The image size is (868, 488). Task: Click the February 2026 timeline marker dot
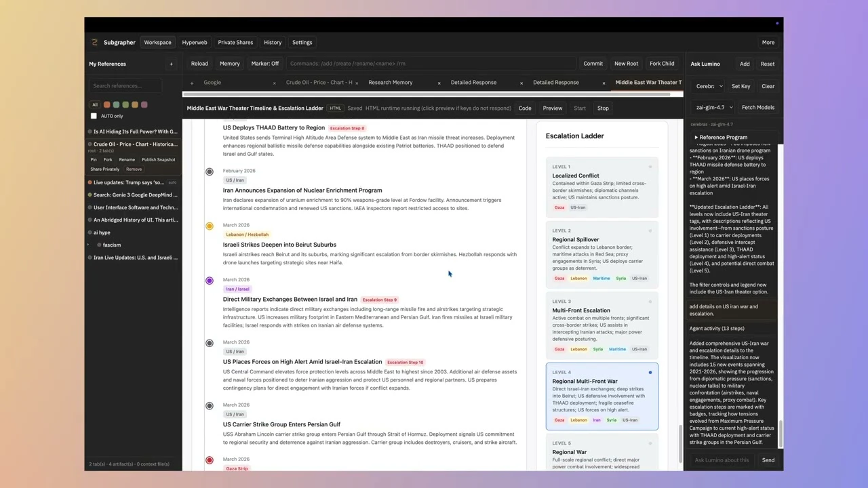pos(210,171)
